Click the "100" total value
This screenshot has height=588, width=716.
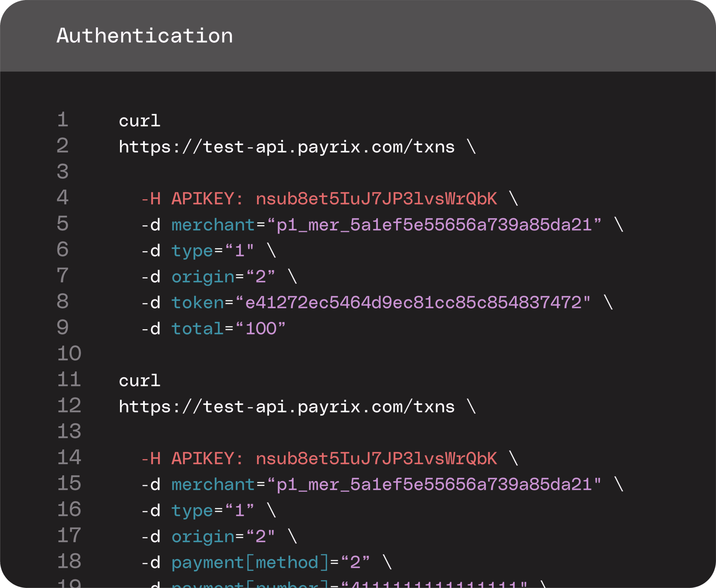point(261,329)
